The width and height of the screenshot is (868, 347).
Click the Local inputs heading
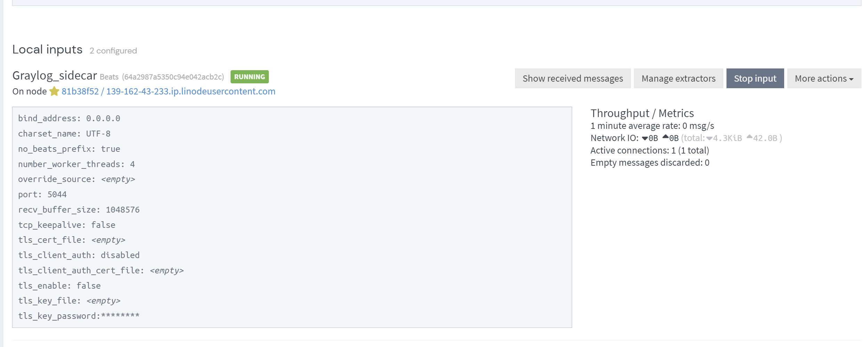click(x=47, y=50)
